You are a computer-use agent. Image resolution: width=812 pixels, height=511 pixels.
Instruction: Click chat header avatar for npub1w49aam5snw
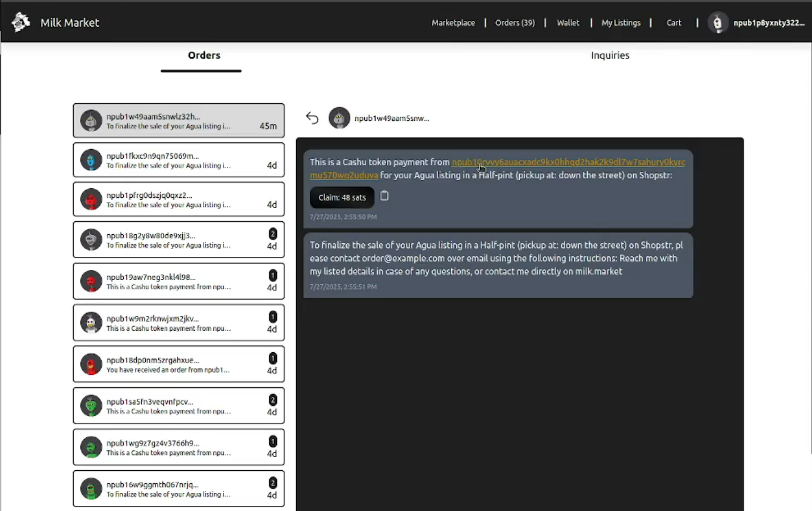coord(339,118)
